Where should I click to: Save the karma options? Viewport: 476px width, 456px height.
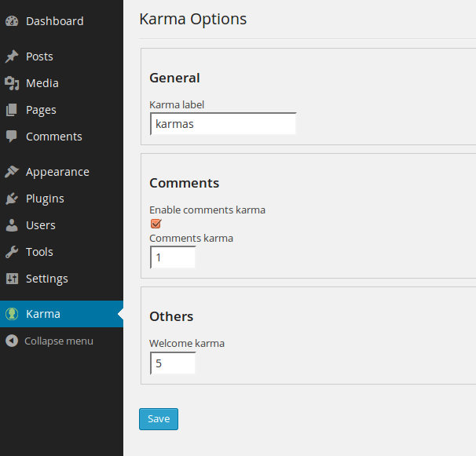click(159, 419)
